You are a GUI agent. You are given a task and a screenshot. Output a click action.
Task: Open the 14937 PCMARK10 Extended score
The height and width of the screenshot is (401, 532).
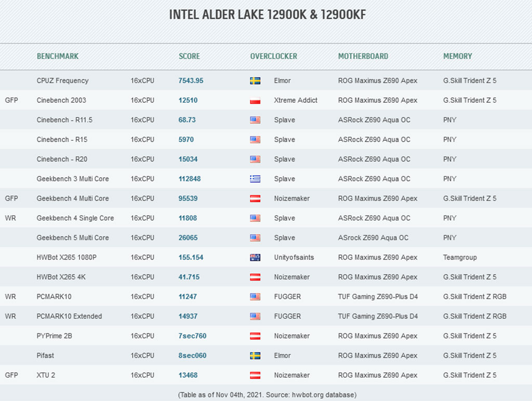(188, 316)
